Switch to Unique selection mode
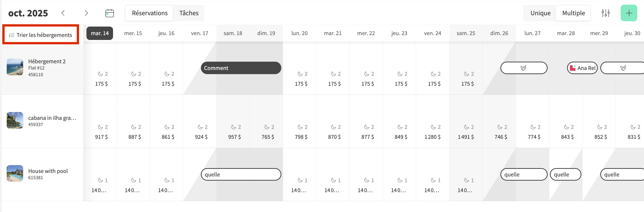This screenshot has height=212, width=644. 540,13
